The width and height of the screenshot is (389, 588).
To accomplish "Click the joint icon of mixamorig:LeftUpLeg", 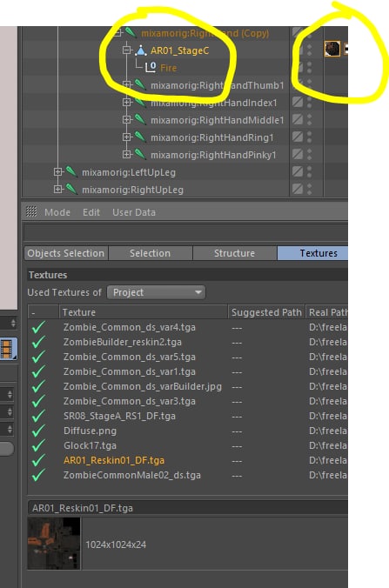I will 71,171.
